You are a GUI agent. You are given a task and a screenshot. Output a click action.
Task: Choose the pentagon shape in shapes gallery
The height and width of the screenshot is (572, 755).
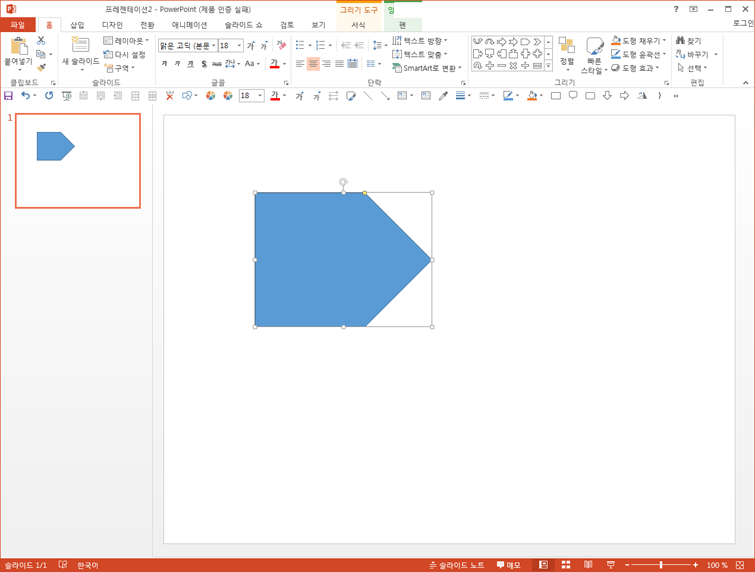point(525,41)
